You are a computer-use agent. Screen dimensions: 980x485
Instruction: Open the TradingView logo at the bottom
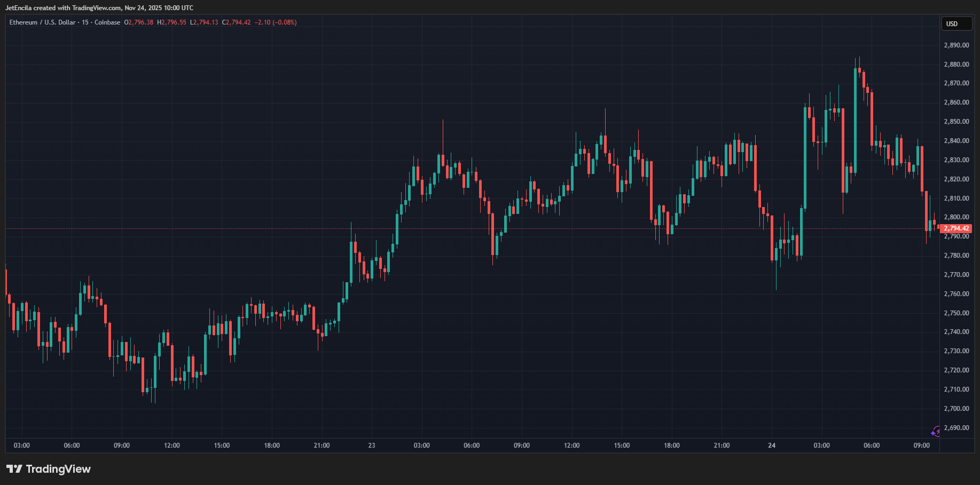[49, 469]
